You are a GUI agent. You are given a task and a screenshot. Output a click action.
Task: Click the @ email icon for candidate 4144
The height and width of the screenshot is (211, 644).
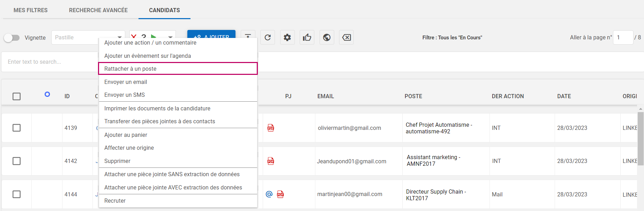click(269, 194)
